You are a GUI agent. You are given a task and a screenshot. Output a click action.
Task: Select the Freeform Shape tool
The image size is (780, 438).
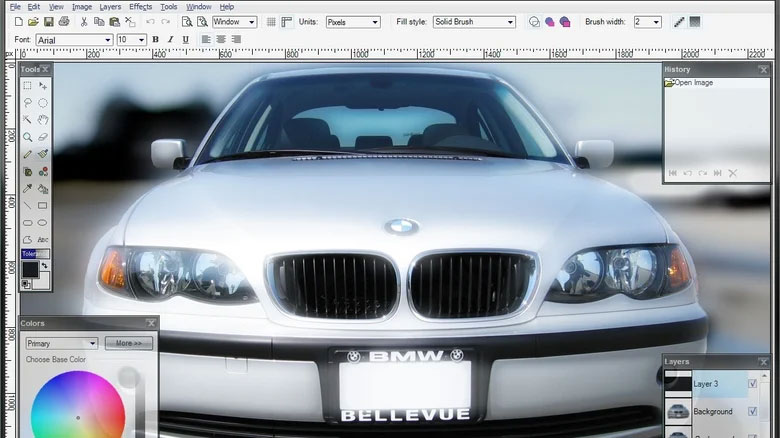click(x=27, y=239)
